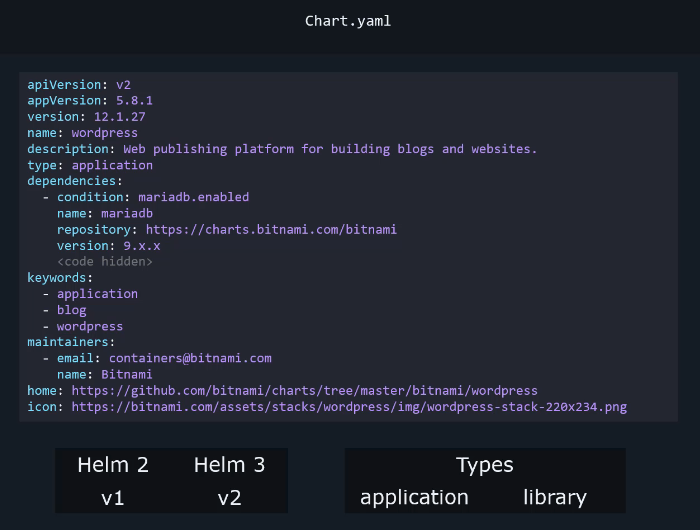Click the 'application' keyword entry
Viewport: 700px width, 530px height.
[x=97, y=294]
